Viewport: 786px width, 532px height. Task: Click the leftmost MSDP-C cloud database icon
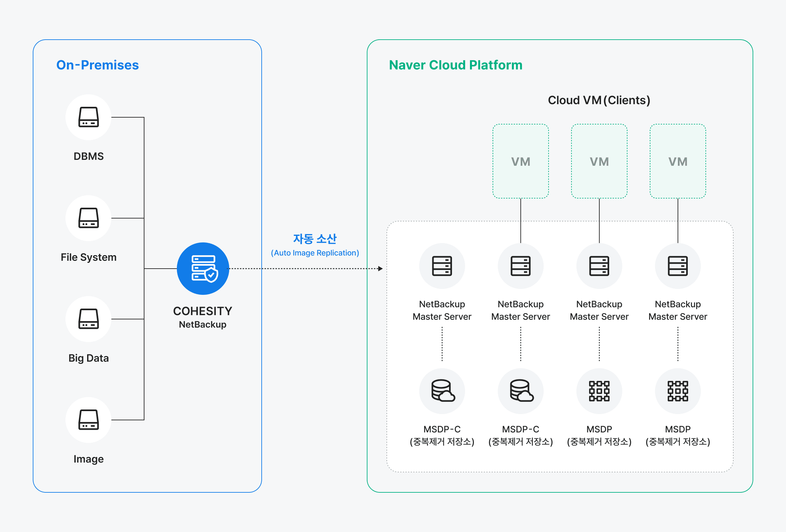[442, 391]
